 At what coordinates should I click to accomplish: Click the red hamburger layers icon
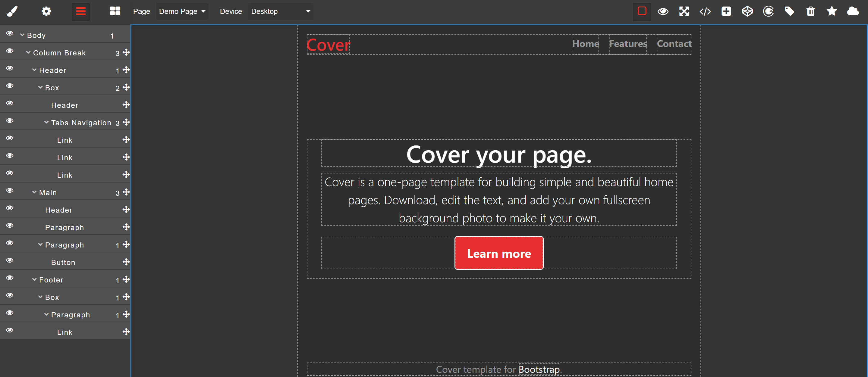[80, 11]
